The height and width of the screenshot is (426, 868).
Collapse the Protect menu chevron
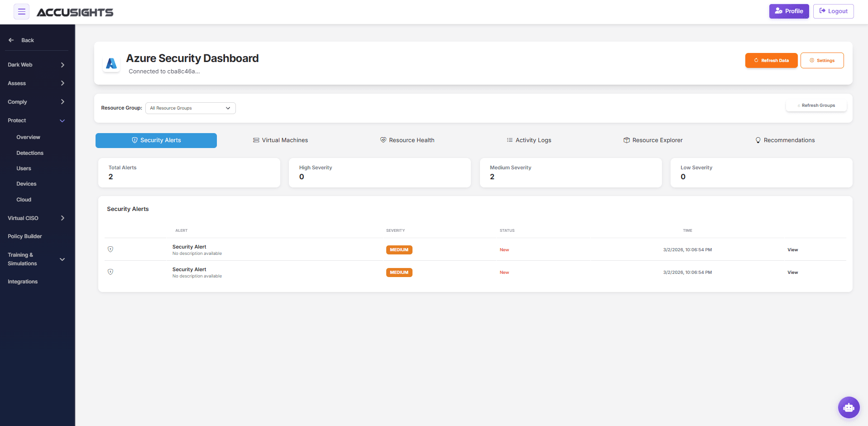tap(62, 120)
